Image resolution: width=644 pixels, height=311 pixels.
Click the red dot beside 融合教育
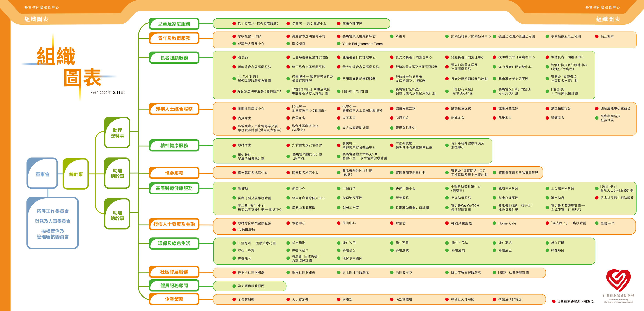597,36
